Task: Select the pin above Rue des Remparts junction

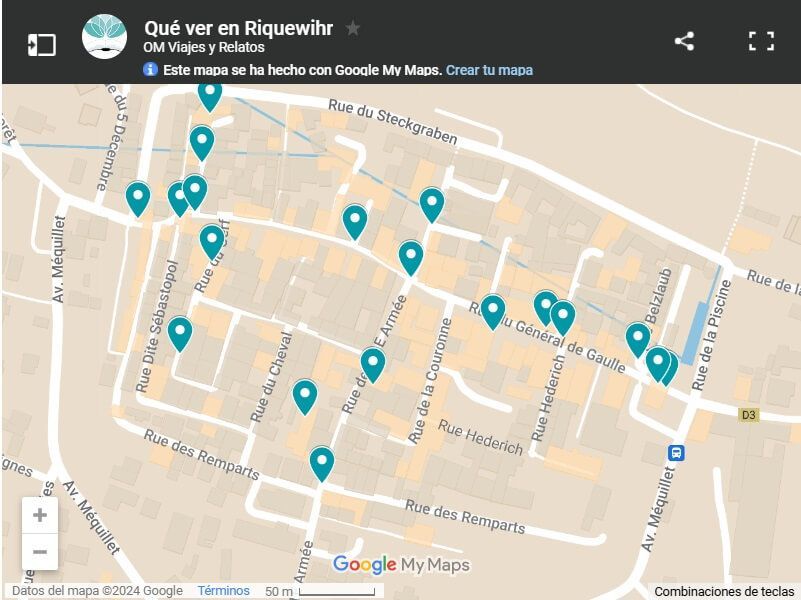Action: [x=322, y=464]
